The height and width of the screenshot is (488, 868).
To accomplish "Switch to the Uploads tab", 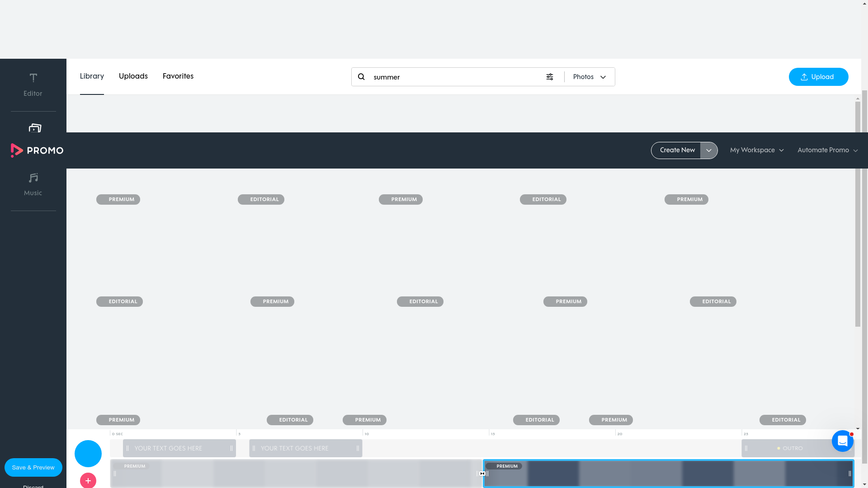I will (x=133, y=76).
